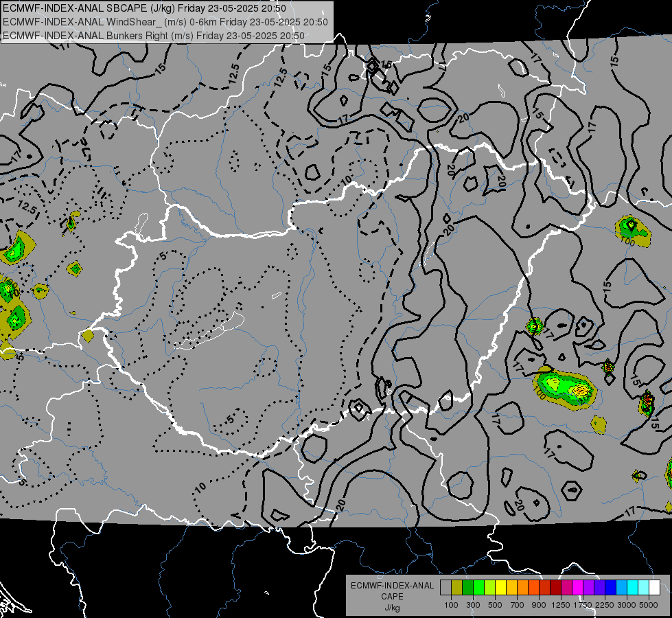The height and width of the screenshot is (618, 672).
Task: Select the pure blue legend swatch
Action: [610, 588]
